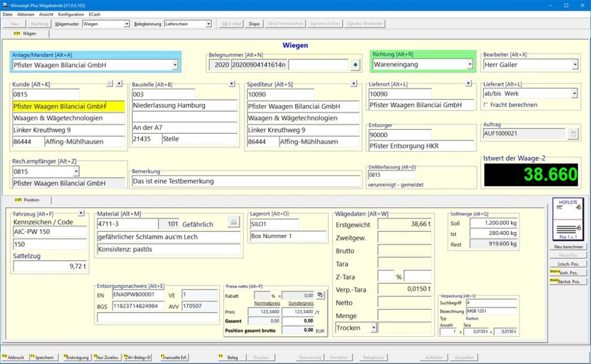The height and width of the screenshot is (364, 591).
Task: Open the Rech.empfänger dropdown with 0815
Action: pyautogui.click(x=76, y=171)
